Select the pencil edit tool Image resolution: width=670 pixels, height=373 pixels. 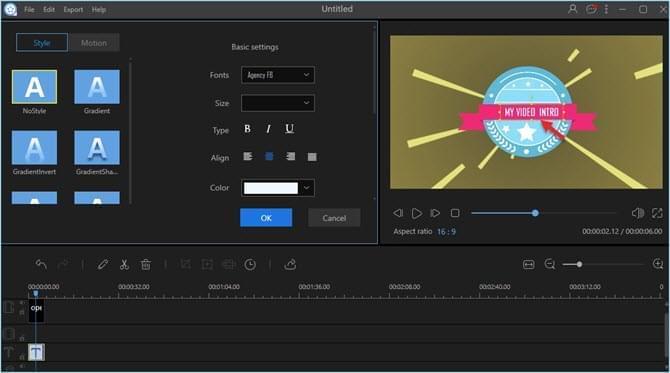point(103,264)
